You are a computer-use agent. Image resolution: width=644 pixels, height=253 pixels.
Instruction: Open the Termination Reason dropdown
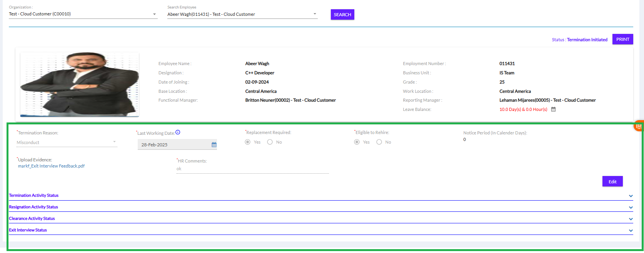pos(67,142)
